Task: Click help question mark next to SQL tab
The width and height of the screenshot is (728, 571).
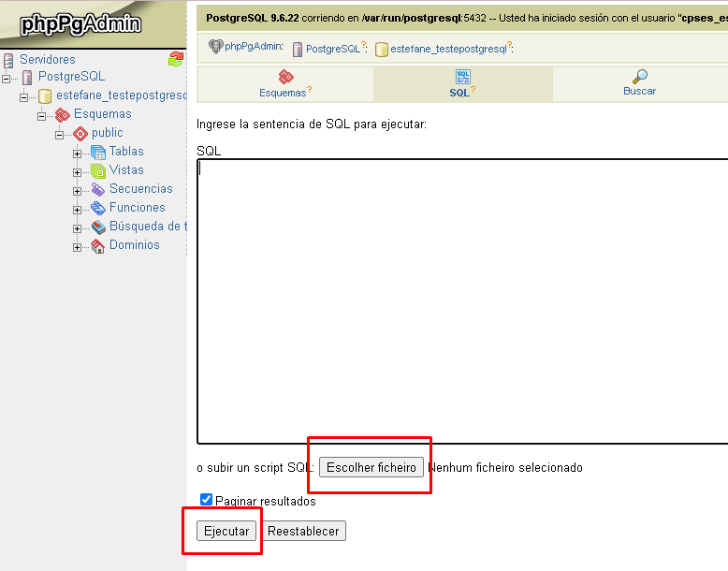Action: pyautogui.click(x=473, y=89)
